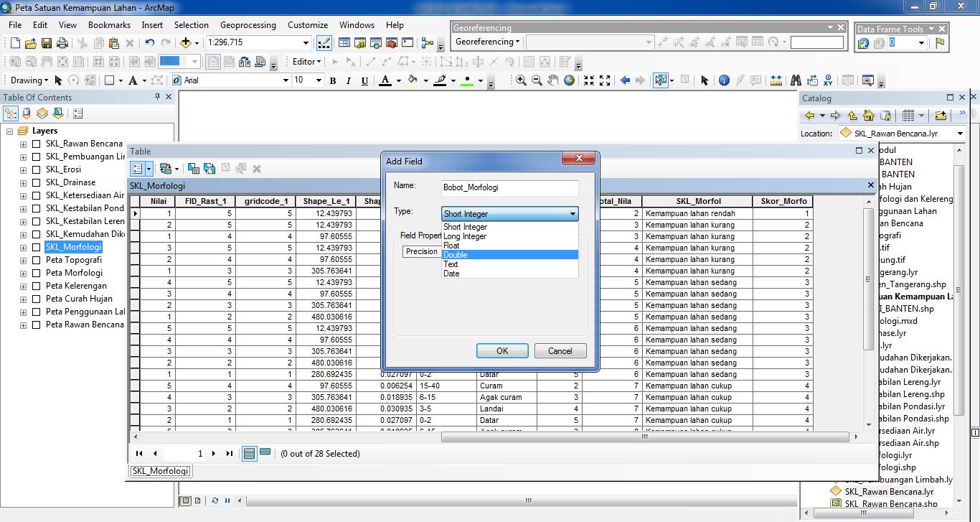Click the Full Extent globe icon
The height and width of the screenshot is (522, 980).
(x=569, y=80)
